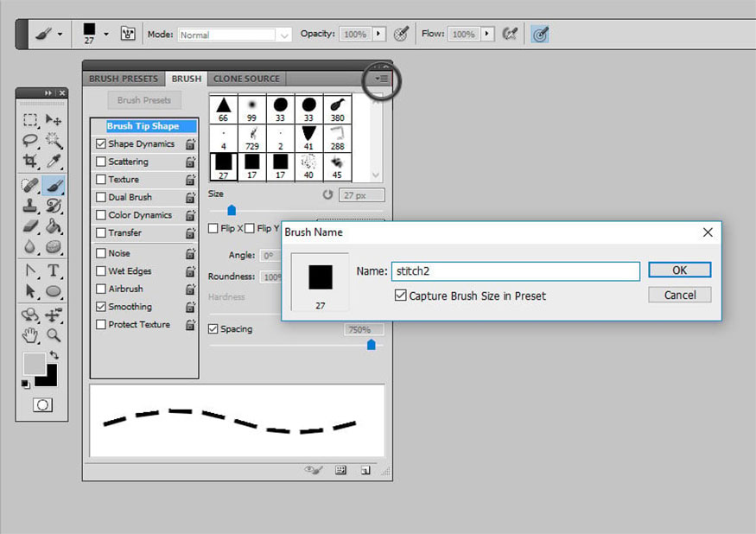The image size is (756, 534).
Task: Toggle the brush panel icon in options bar
Action: (x=128, y=35)
